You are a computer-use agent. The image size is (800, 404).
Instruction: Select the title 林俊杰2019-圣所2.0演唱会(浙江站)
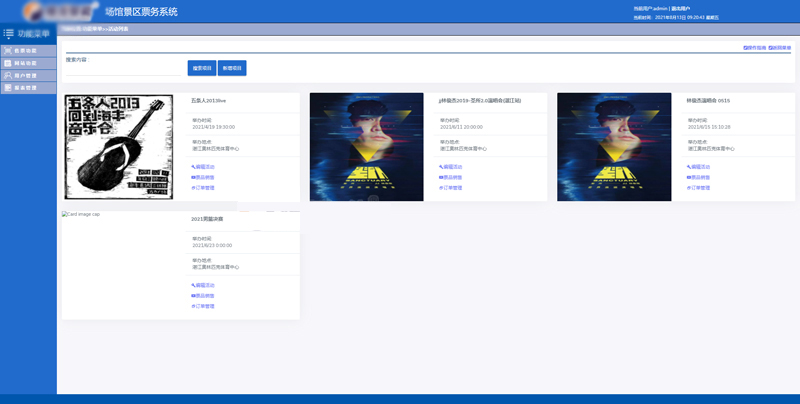coord(480,101)
